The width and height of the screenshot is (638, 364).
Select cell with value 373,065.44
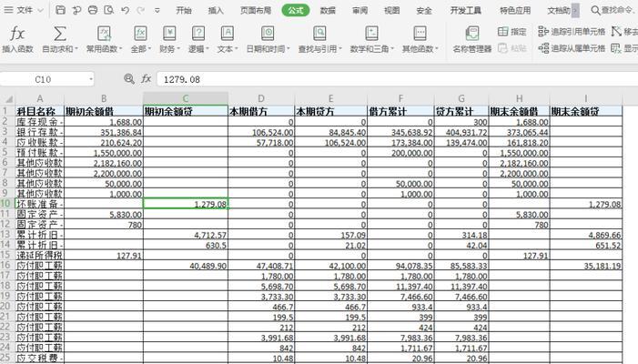pyautogui.click(x=519, y=132)
